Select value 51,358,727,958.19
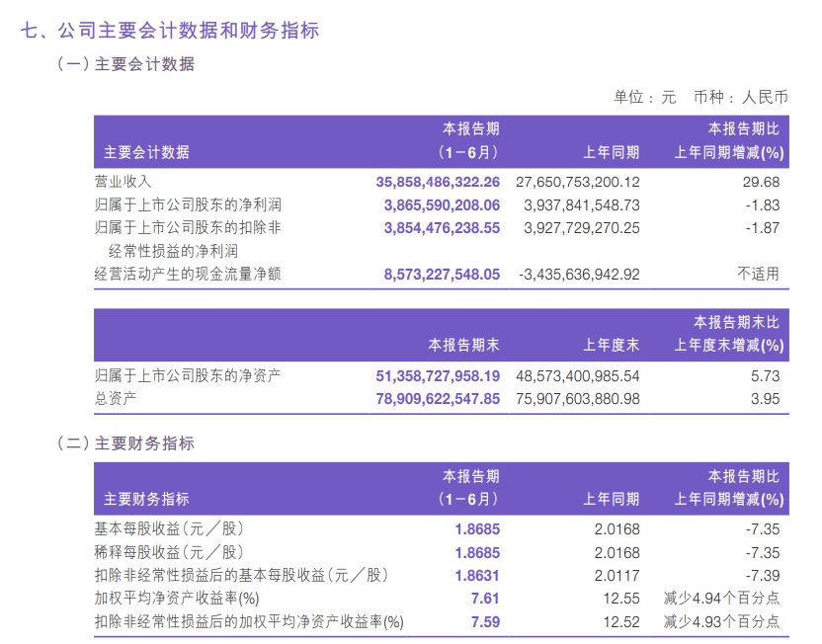 (438, 375)
